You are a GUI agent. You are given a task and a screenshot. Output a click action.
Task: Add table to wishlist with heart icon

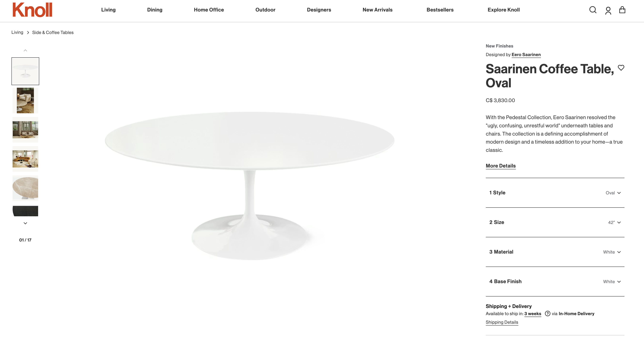[x=621, y=68]
